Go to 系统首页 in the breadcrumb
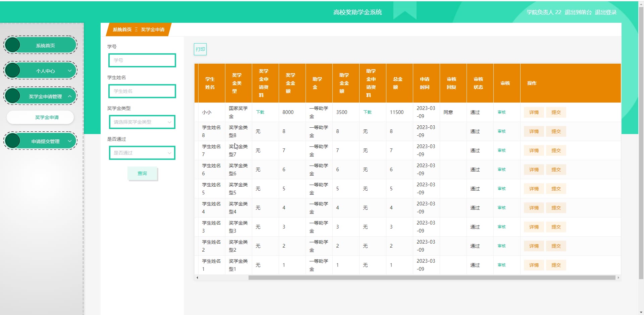This screenshot has height=315, width=644. coord(122,29)
